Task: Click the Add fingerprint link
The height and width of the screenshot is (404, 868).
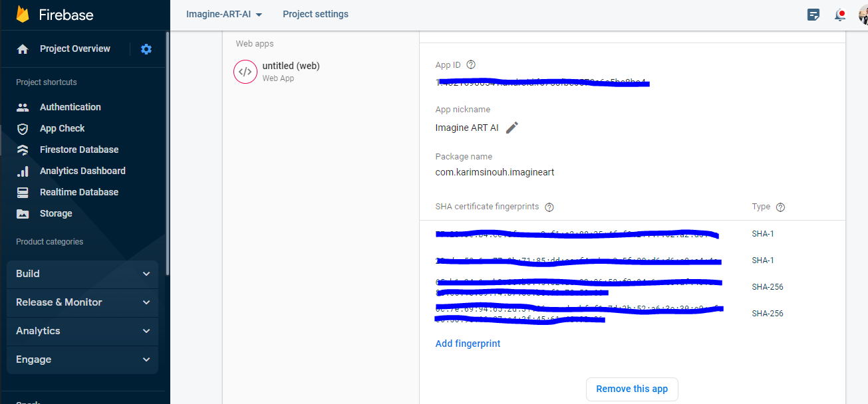Action: click(468, 344)
